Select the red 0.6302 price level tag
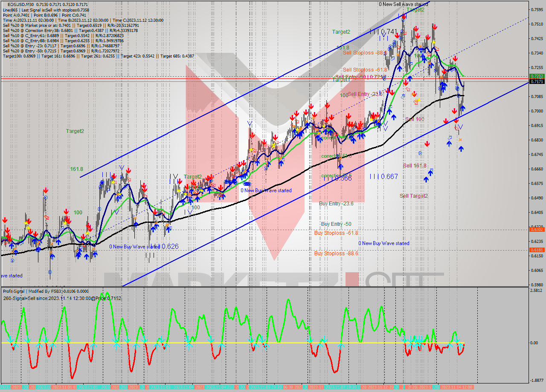Viewport: 546px width, 392px height. [x=536, y=229]
